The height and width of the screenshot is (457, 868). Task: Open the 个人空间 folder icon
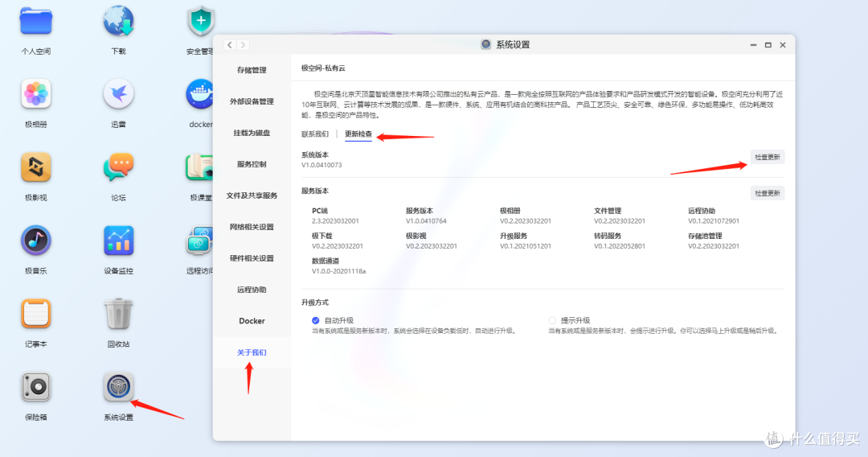[x=36, y=23]
